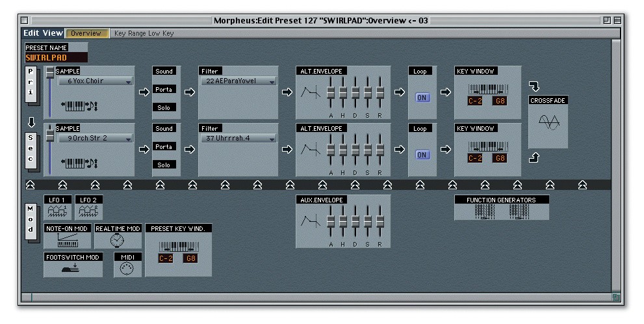Viewport: 644px width, 324px height.
Task: Select the Sec layer tab
Action: (x=31, y=150)
